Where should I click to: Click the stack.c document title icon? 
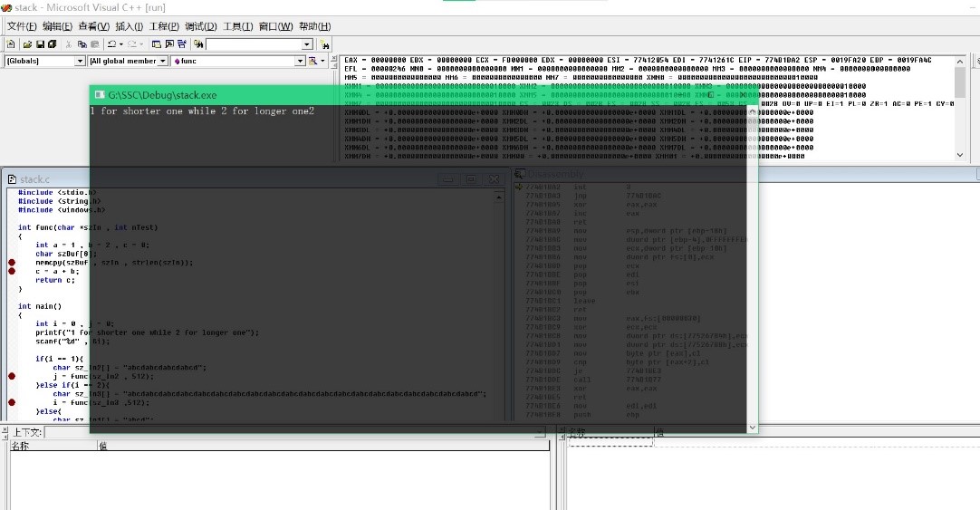(x=12, y=179)
